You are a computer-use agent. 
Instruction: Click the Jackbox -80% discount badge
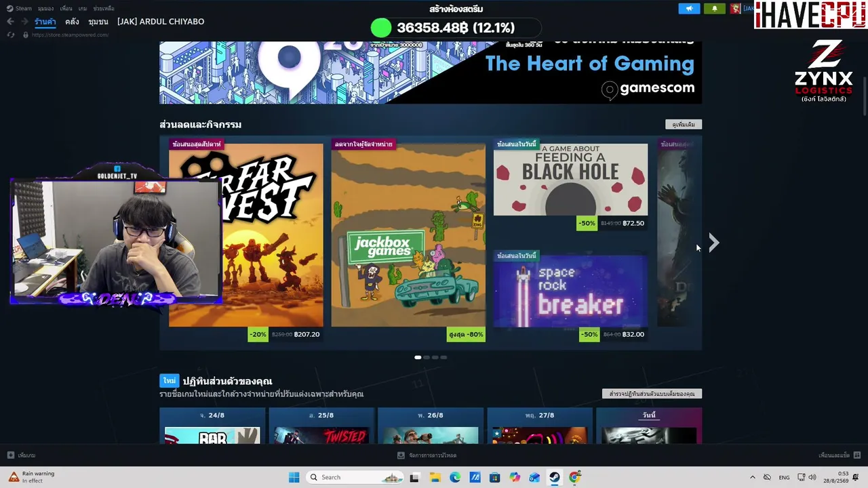point(466,334)
